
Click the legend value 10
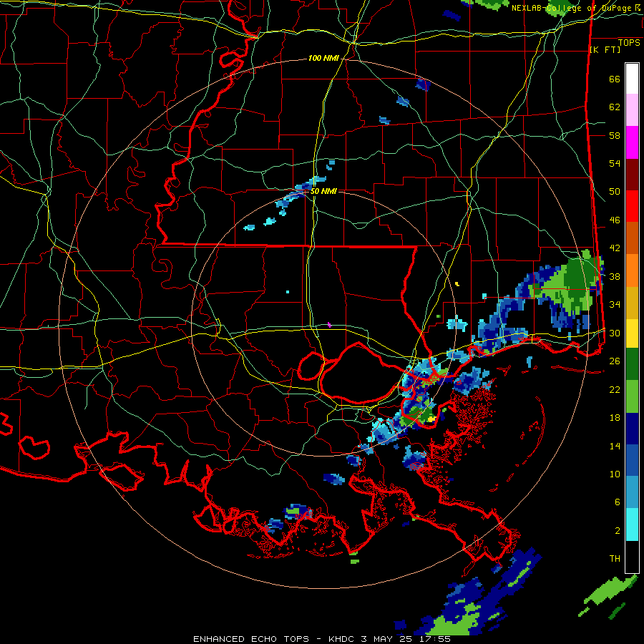615,474
